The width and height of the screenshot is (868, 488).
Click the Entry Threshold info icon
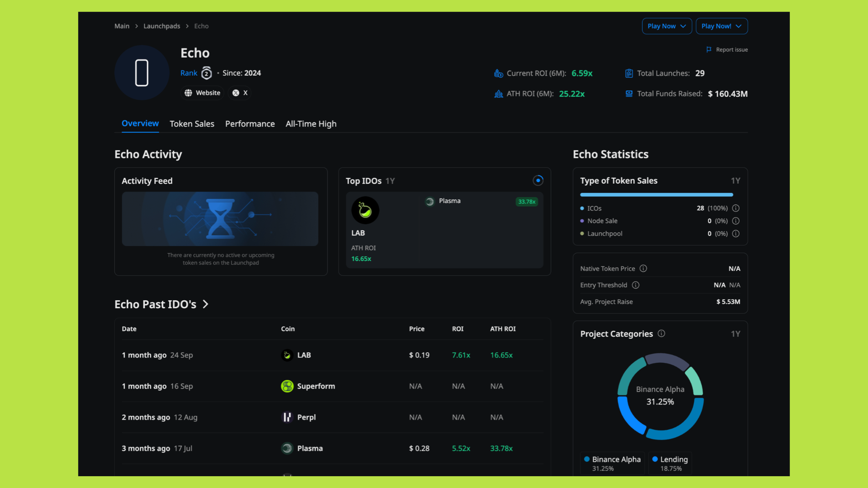[x=635, y=285]
